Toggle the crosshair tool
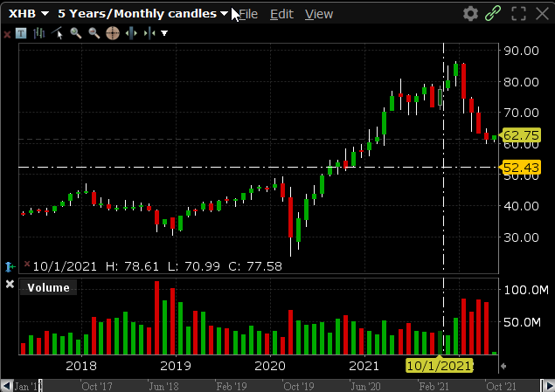The image size is (555, 392). point(113,33)
